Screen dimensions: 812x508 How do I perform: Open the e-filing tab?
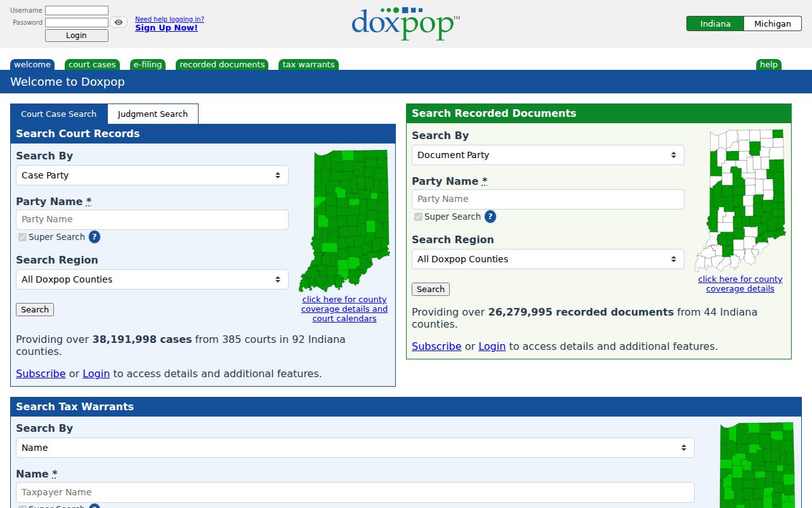[148, 65]
